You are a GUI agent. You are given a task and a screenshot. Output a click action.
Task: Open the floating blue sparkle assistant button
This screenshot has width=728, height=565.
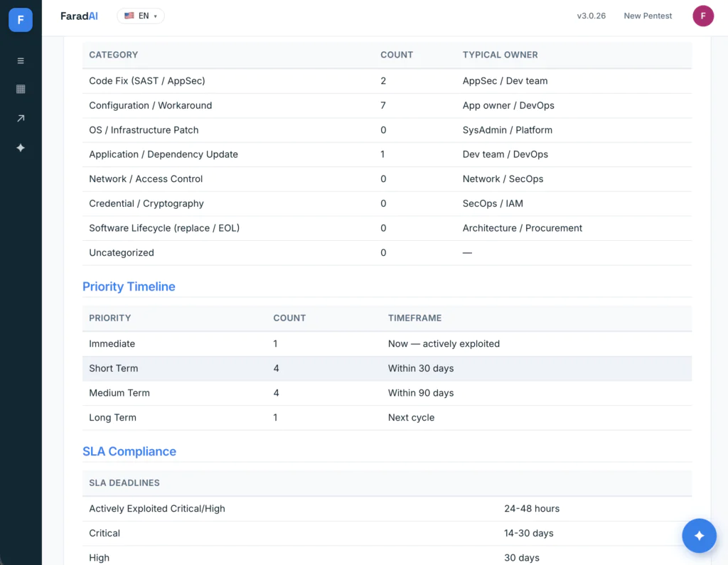(699, 535)
